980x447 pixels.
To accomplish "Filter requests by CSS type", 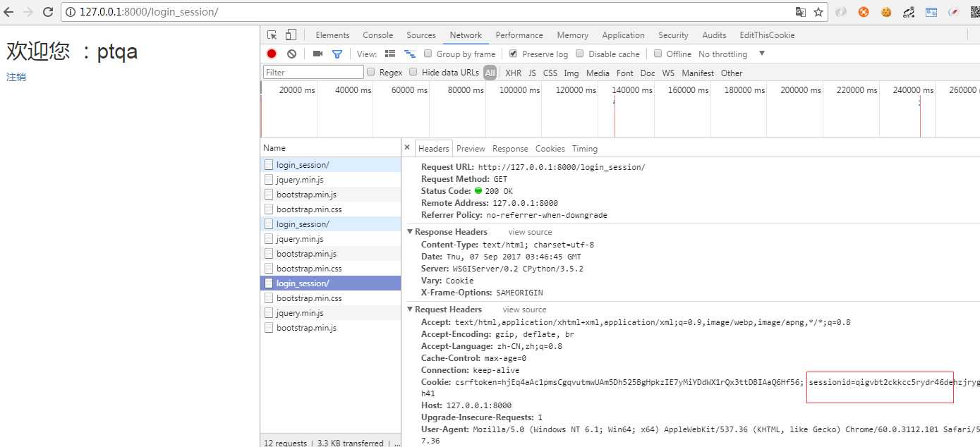I will pyautogui.click(x=550, y=73).
